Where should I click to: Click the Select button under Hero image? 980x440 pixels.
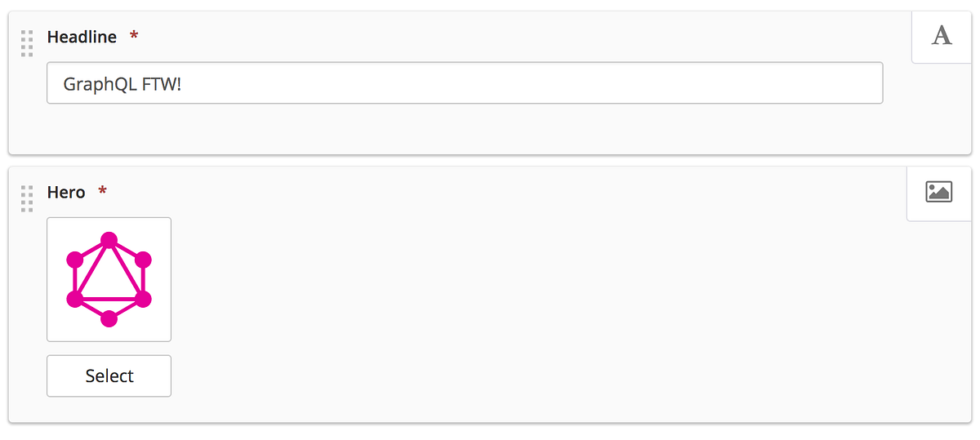[109, 376]
